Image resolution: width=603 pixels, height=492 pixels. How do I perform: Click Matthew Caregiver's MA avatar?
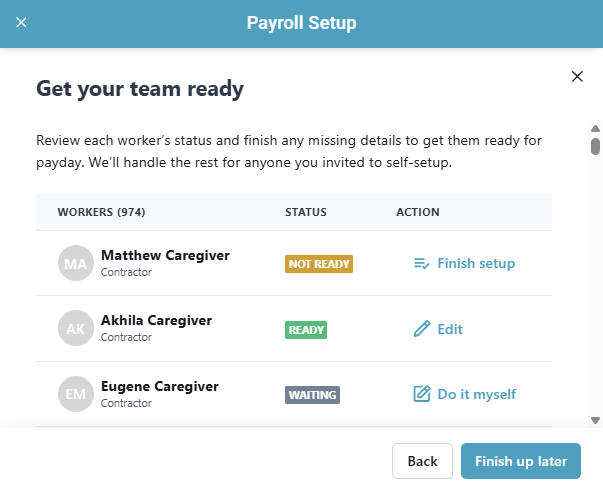point(76,263)
